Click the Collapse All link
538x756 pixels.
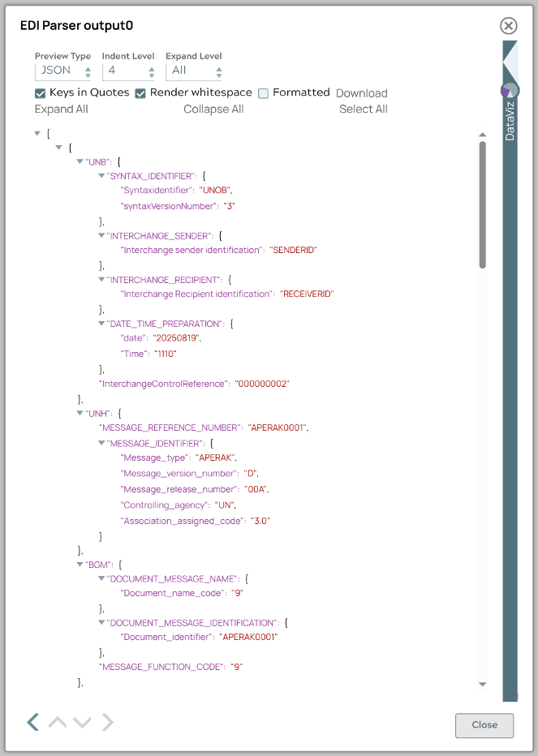tap(213, 110)
